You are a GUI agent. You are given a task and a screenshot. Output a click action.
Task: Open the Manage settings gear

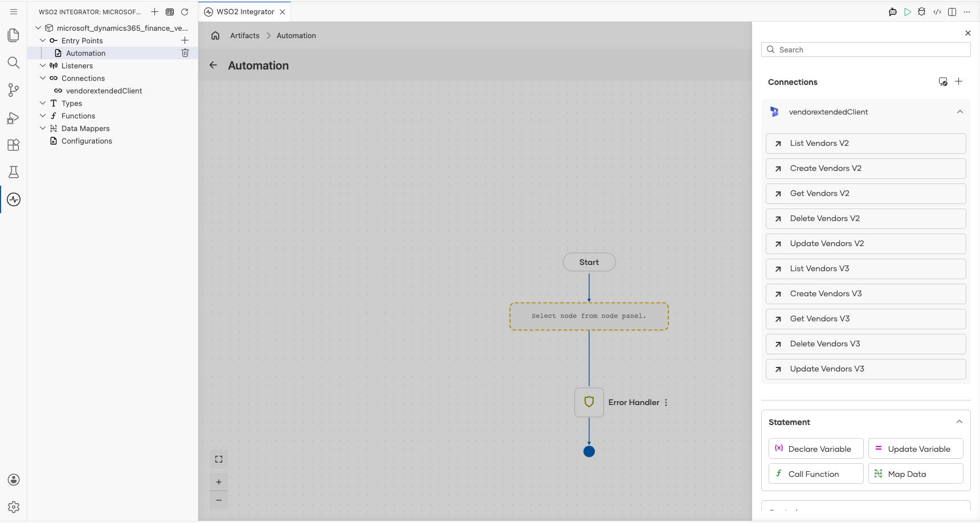pos(14,507)
